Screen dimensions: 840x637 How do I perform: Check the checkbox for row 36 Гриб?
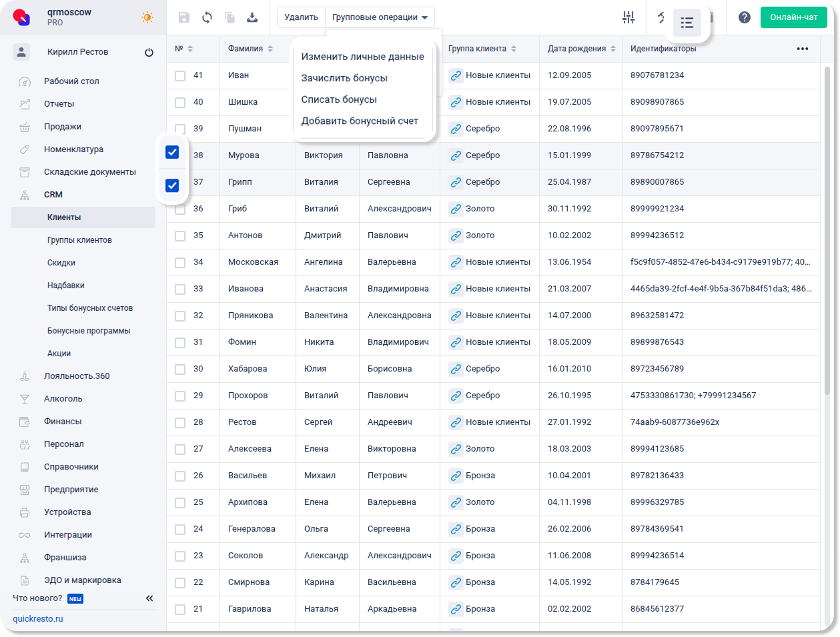(180, 209)
